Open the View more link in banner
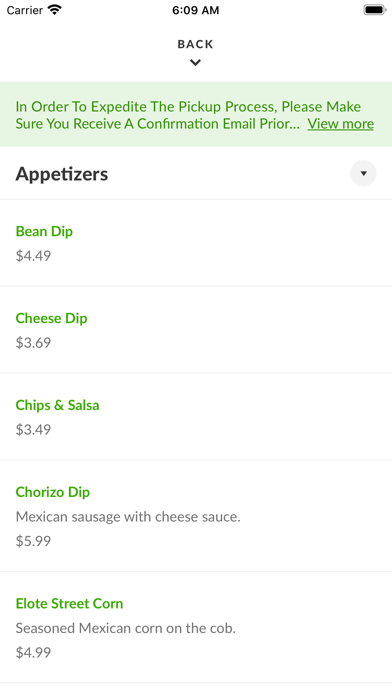The width and height of the screenshot is (392, 696). (x=341, y=123)
